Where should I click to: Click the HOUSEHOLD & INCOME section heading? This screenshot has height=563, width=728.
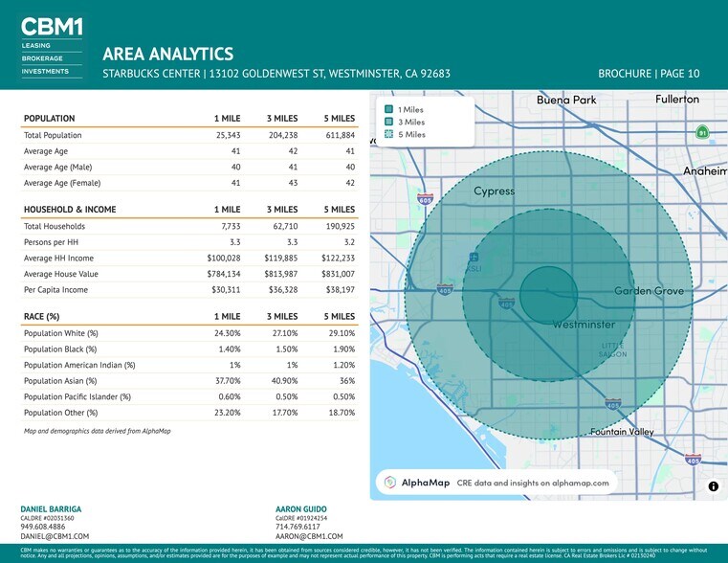click(70, 210)
